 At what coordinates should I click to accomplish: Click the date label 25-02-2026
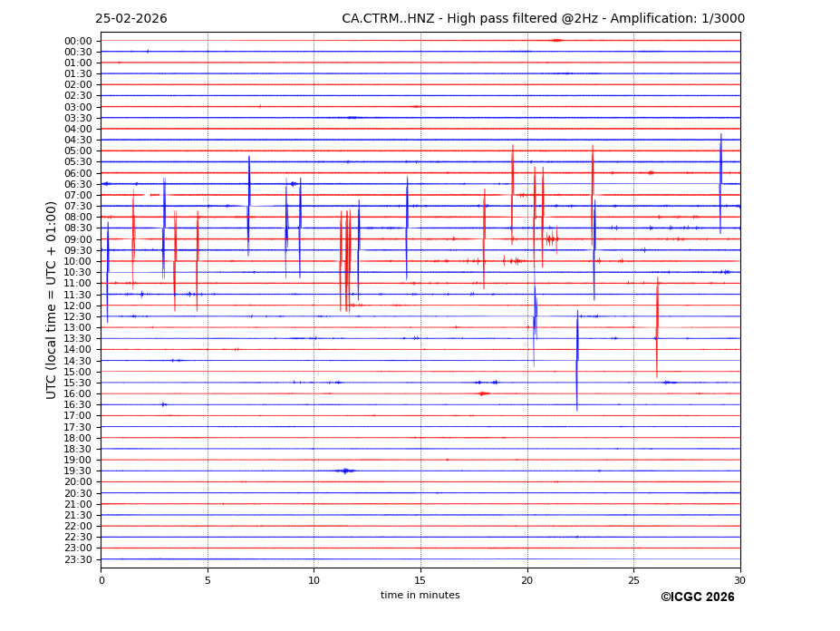(130, 19)
